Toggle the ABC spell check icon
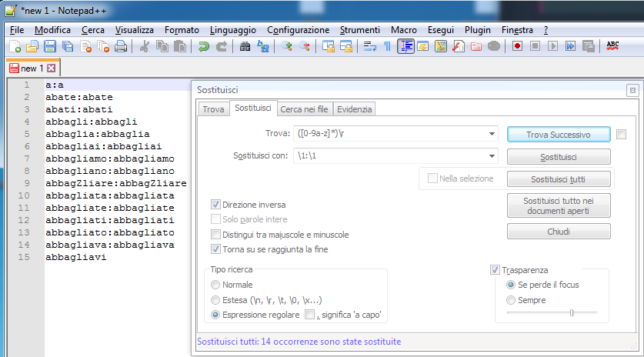Viewport: 644px width, 357px height. click(613, 46)
